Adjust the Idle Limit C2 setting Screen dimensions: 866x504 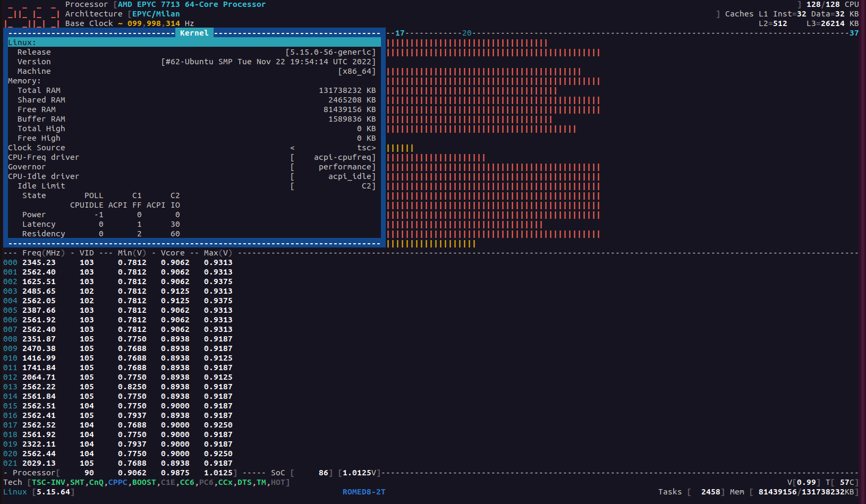(x=333, y=186)
